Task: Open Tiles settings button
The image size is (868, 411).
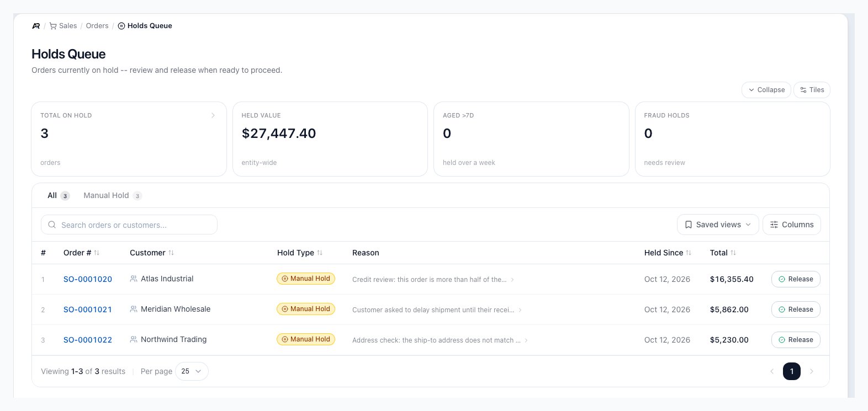Action: [812, 90]
